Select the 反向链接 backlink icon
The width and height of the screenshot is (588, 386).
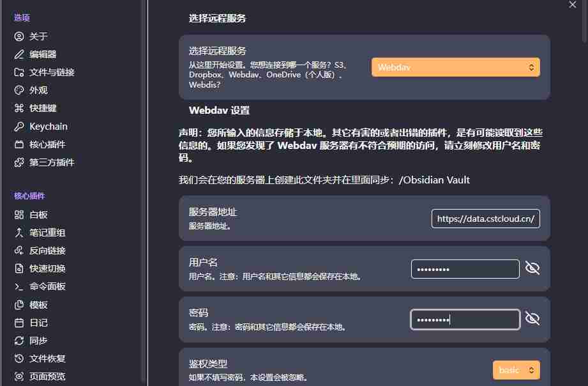[19, 251]
